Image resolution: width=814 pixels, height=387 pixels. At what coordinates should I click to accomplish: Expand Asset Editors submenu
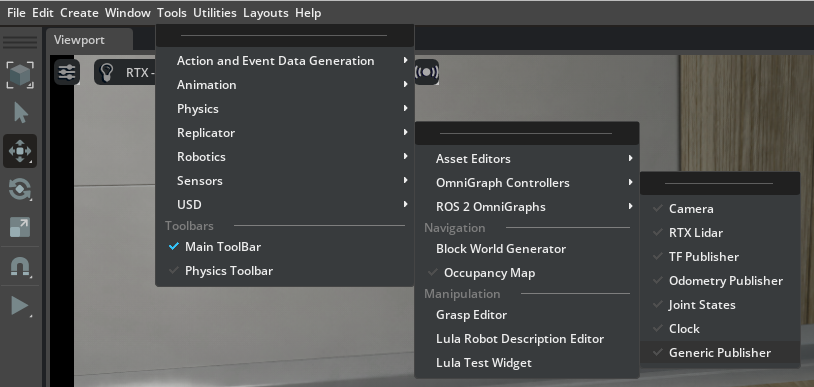click(x=527, y=158)
